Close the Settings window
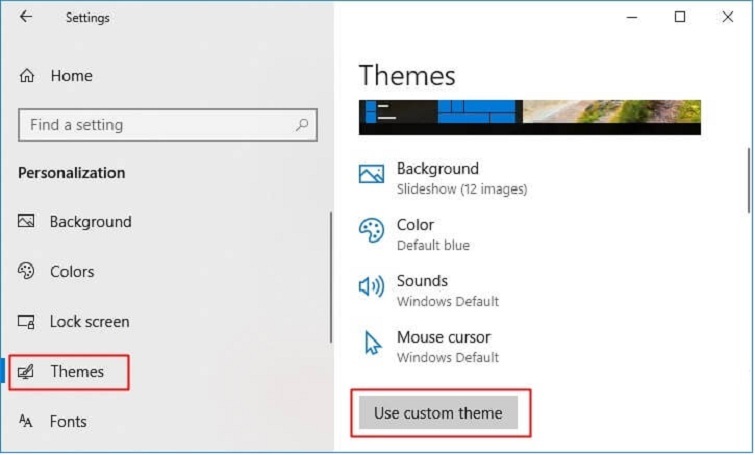 click(x=728, y=17)
